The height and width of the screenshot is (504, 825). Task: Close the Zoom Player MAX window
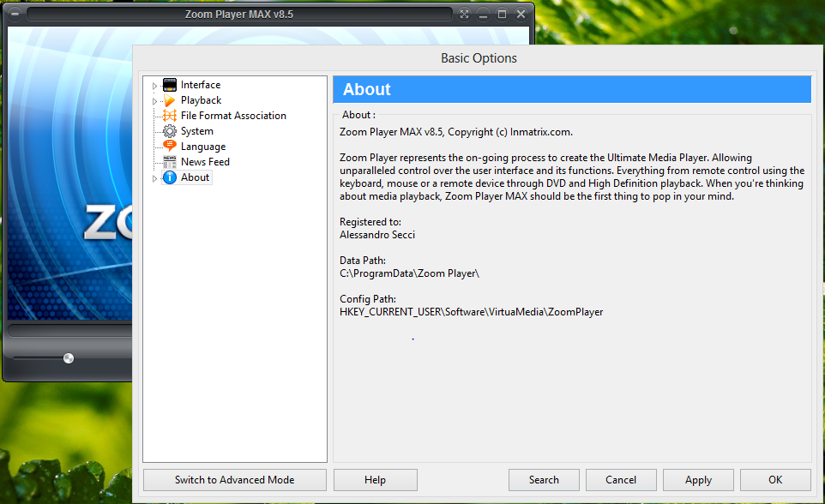tap(521, 15)
